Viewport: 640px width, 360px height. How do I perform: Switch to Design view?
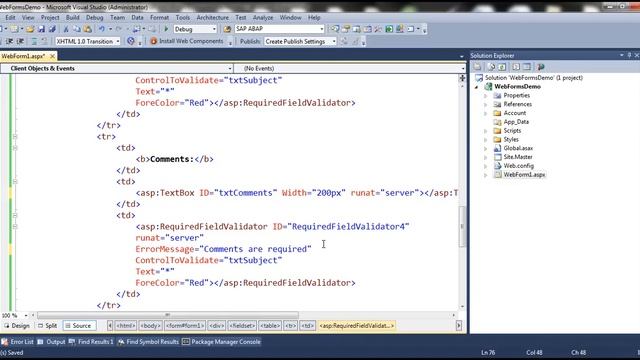point(17,326)
